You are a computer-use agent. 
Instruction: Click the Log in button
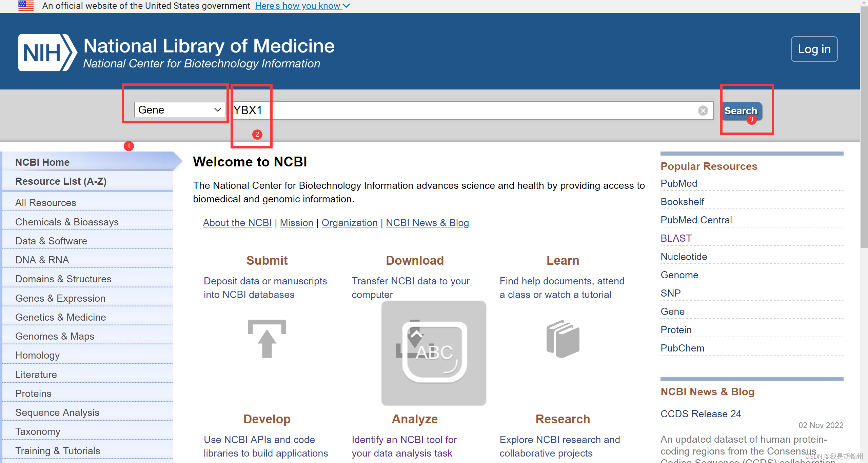click(814, 49)
